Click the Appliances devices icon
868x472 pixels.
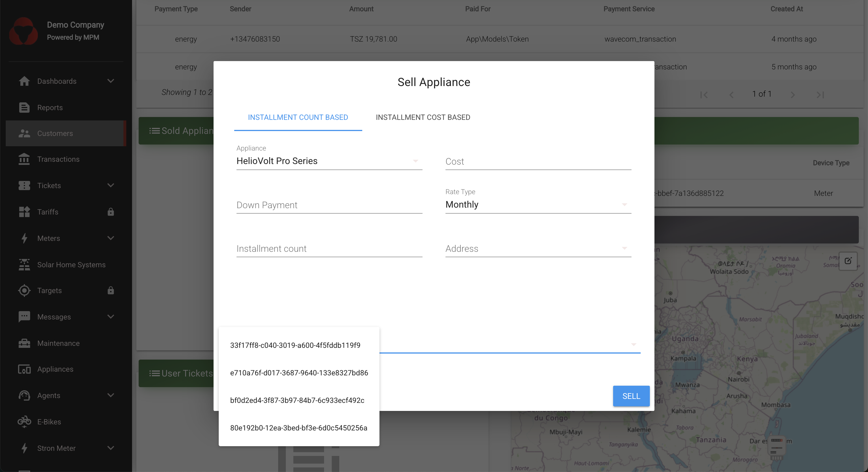(x=24, y=369)
